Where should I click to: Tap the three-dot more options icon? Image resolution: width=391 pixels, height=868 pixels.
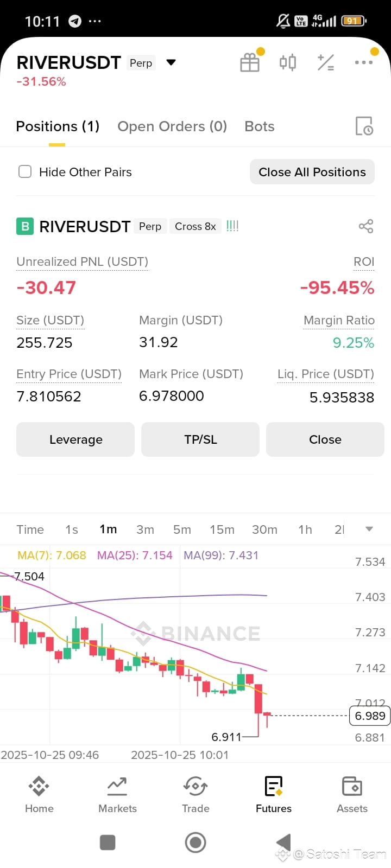364,62
